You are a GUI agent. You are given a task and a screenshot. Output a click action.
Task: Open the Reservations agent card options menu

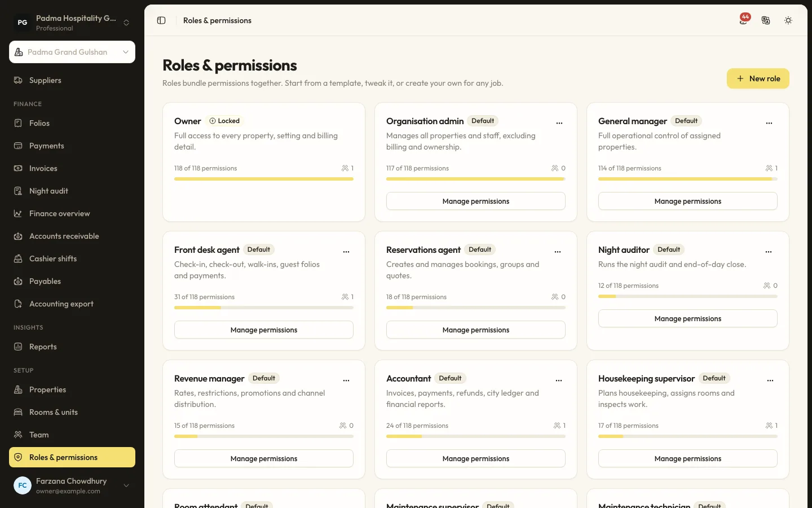tap(558, 251)
